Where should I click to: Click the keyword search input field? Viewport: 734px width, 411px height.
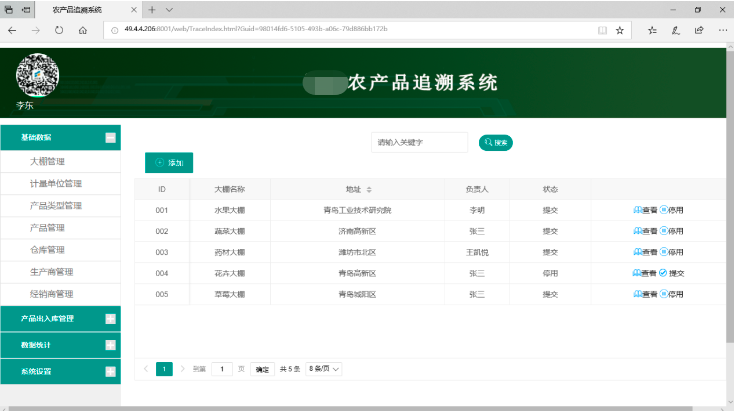point(419,143)
